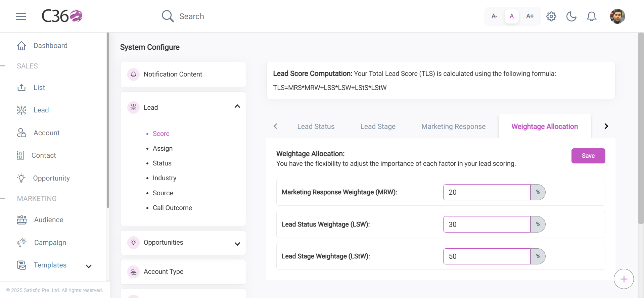The image size is (644, 298).
Task: Select Call Outcome under Lead
Action: pyautogui.click(x=172, y=208)
